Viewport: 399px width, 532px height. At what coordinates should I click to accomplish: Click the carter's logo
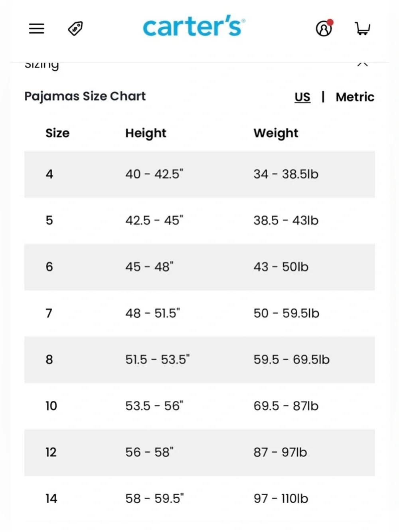[194, 26]
